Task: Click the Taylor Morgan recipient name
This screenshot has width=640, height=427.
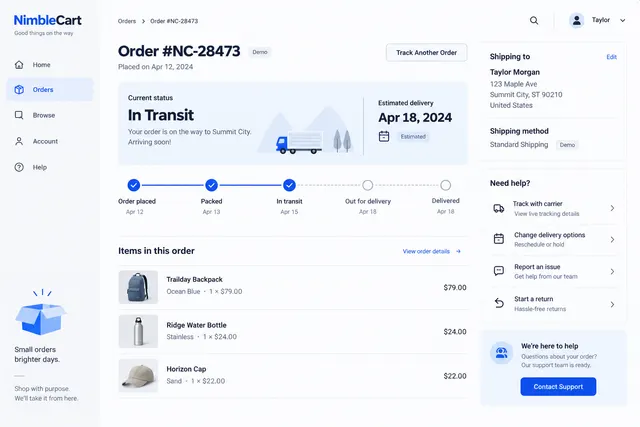Action: 515,72
